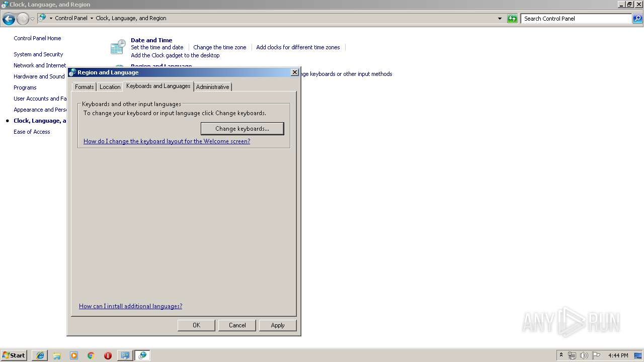
Task: Click Set the time and date
Action: click(x=157, y=47)
